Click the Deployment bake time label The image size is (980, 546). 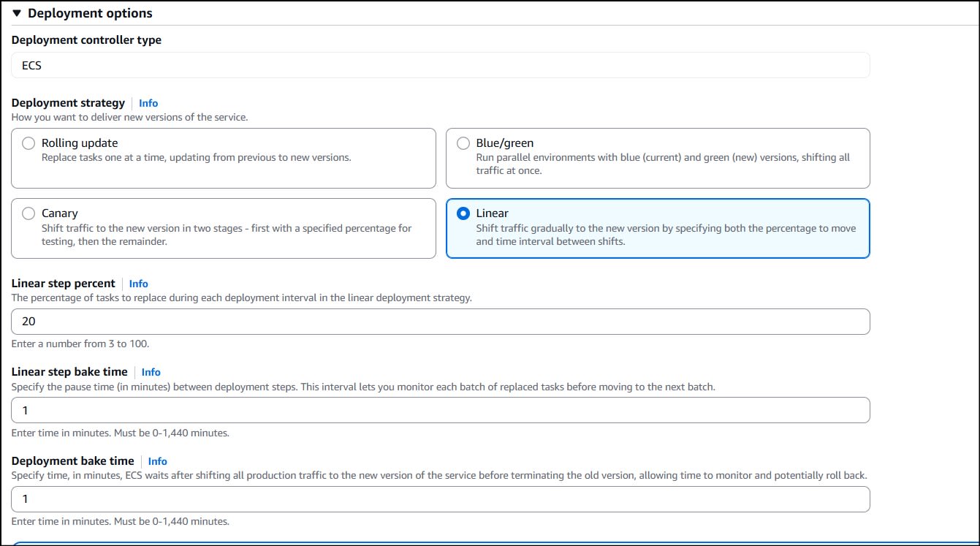click(x=73, y=461)
